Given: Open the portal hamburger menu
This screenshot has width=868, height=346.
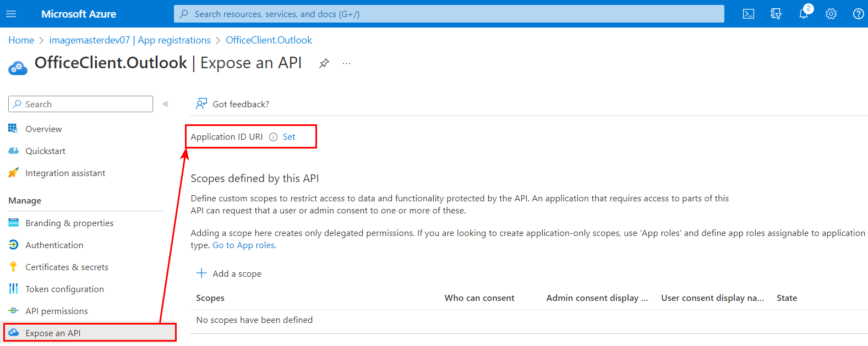Looking at the screenshot, I should (11, 14).
